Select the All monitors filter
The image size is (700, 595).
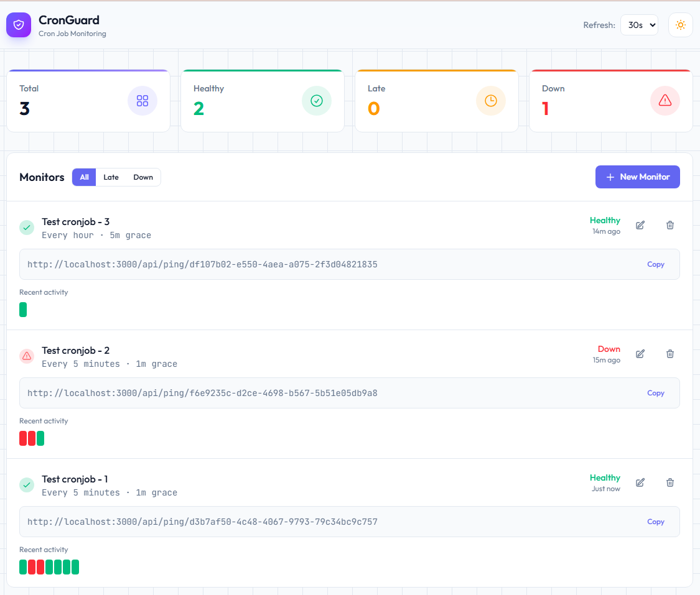(84, 177)
